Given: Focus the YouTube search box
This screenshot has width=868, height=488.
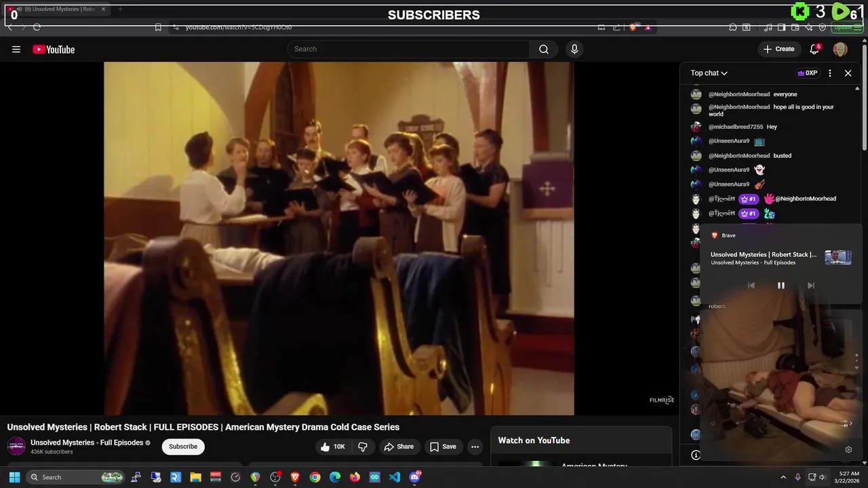Looking at the screenshot, I should [x=409, y=49].
